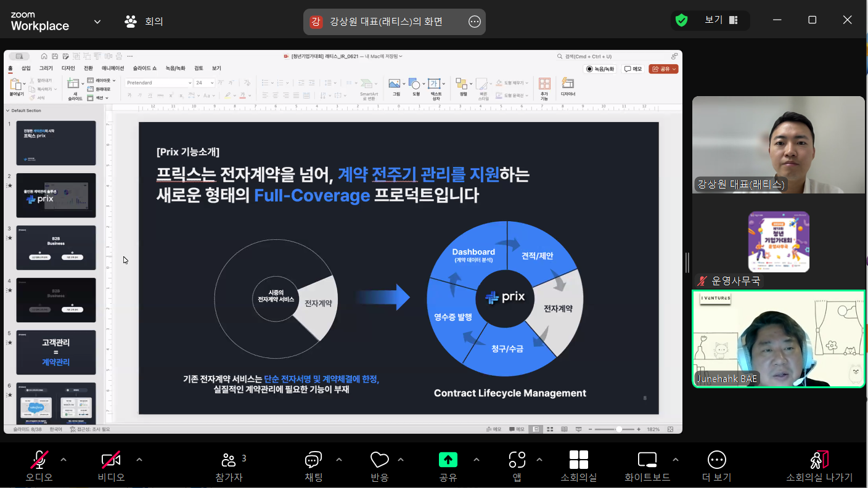Click the 새 슬라이드 new slide icon
Screen dimensions: 868x488
coord(73,84)
